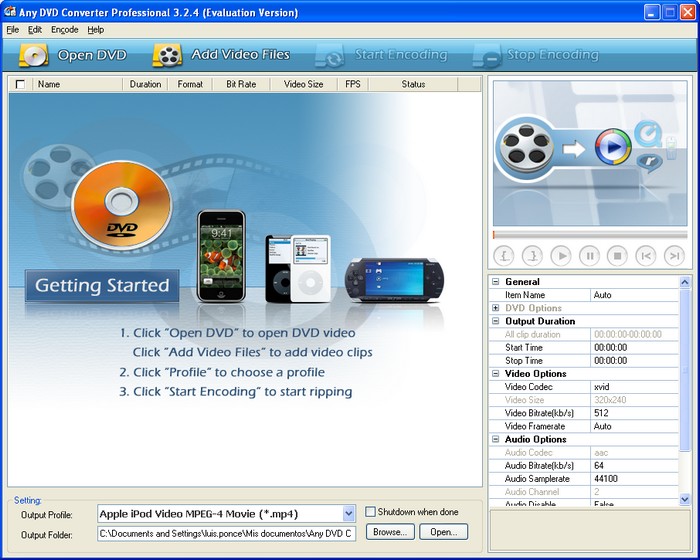Edit the Stop Time value
Image resolution: width=700 pixels, height=560 pixels.
tap(634, 361)
